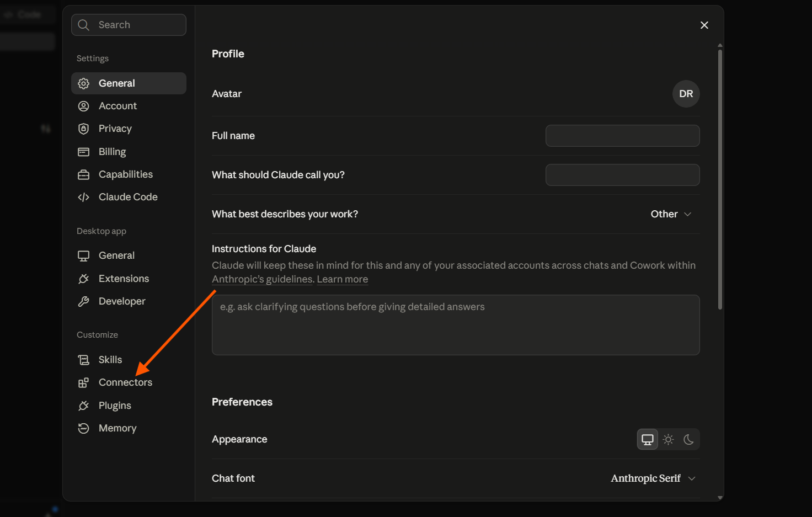Switch appearance to dark mode moon
812x517 pixels.
tap(688, 439)
